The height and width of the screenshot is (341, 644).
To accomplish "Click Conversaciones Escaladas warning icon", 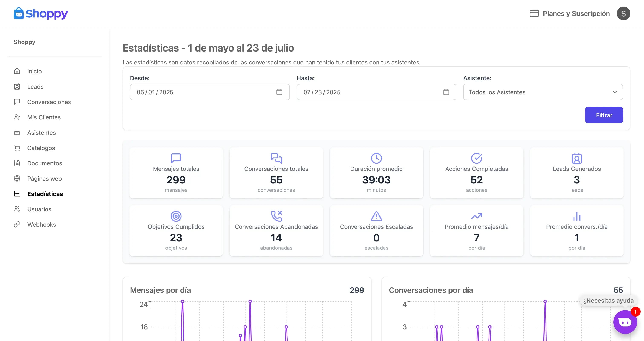I will click(x=376, y=216).
